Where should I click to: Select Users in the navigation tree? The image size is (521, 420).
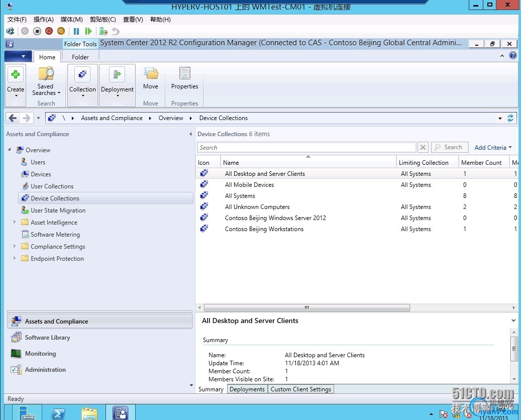click(38, 162)
